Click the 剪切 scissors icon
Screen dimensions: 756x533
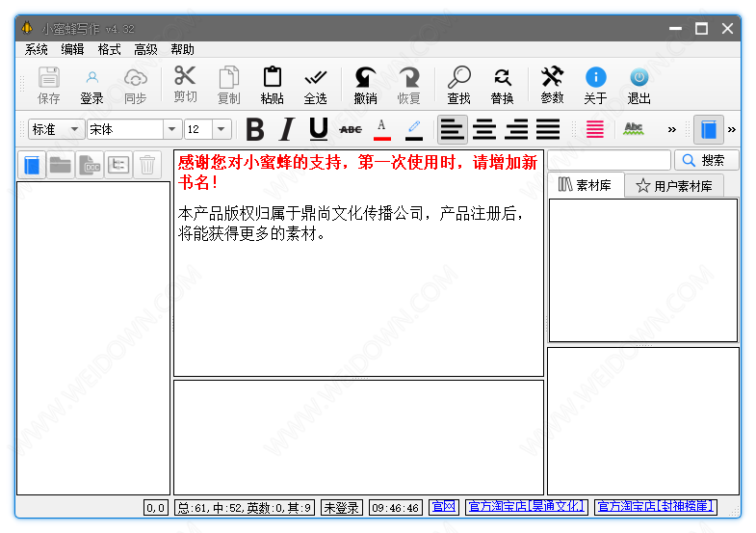pyautogui.click(x=185, y=86)
